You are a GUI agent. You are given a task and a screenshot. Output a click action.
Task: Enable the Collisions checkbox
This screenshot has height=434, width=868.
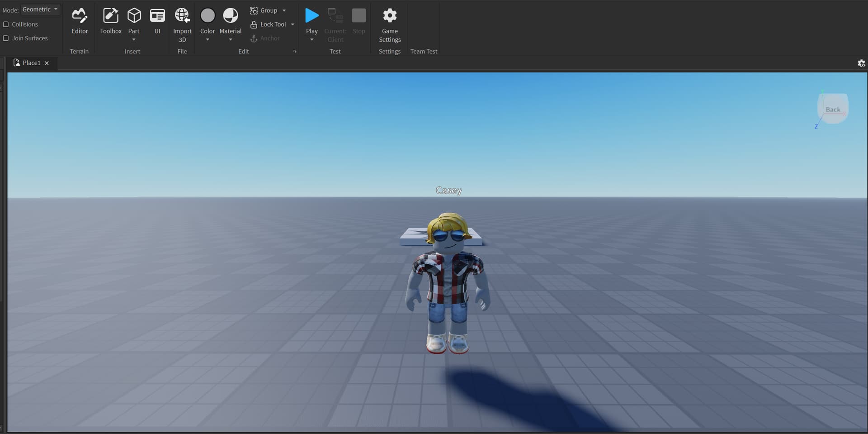click(6, 24)
